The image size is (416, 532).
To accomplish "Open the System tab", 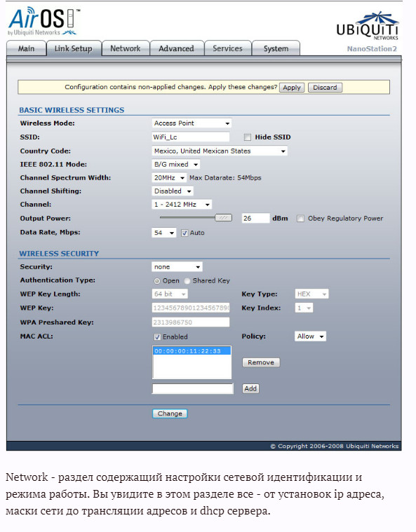I will point(276,48).
